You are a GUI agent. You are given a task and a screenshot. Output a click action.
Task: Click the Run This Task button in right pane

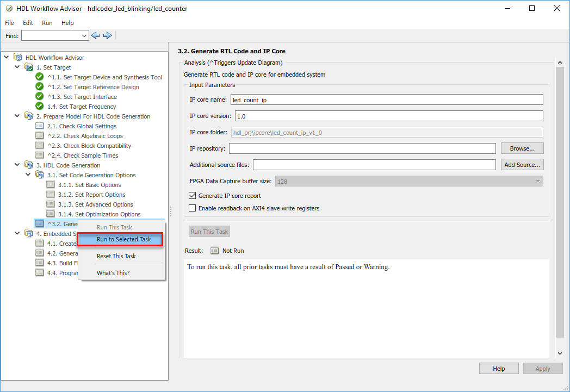(x=209, y=232)
